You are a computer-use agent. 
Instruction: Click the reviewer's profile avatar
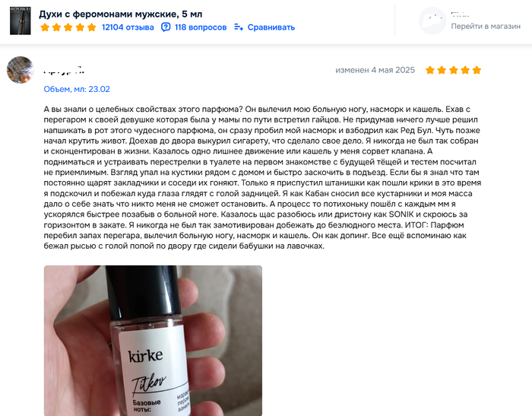pos(21,70)
